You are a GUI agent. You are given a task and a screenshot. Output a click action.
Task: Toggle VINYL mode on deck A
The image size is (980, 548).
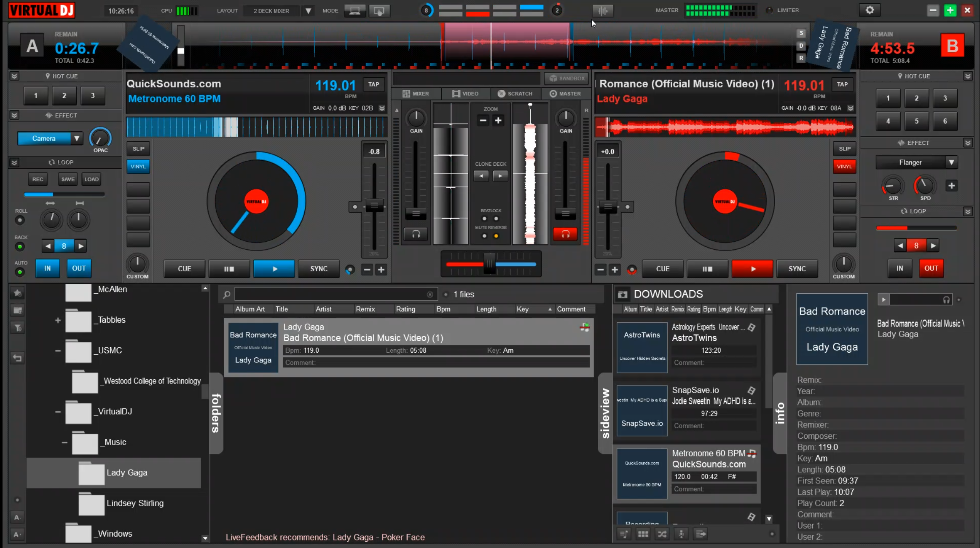138,167
